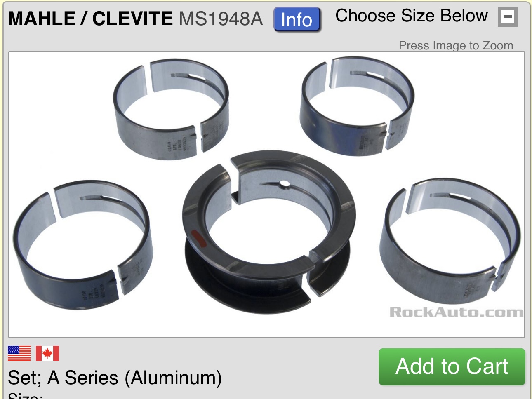Click the MS1948A part number text

[x=221, y=19]
